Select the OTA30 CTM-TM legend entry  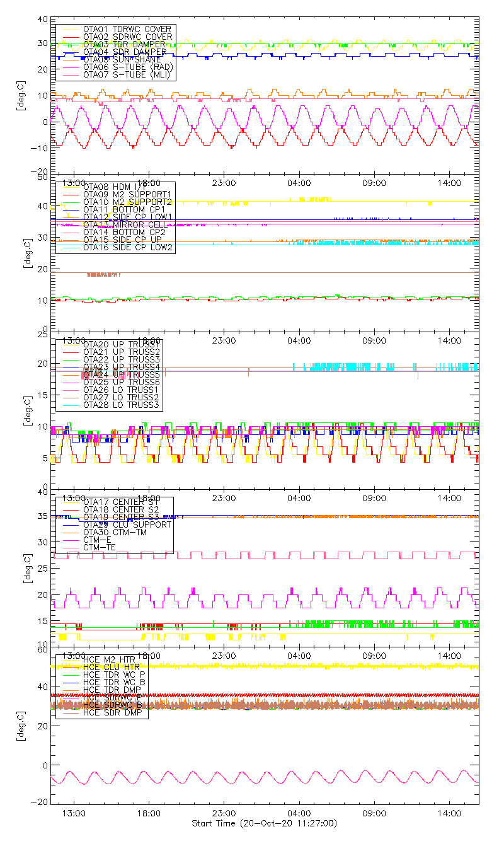coord(114,532)
